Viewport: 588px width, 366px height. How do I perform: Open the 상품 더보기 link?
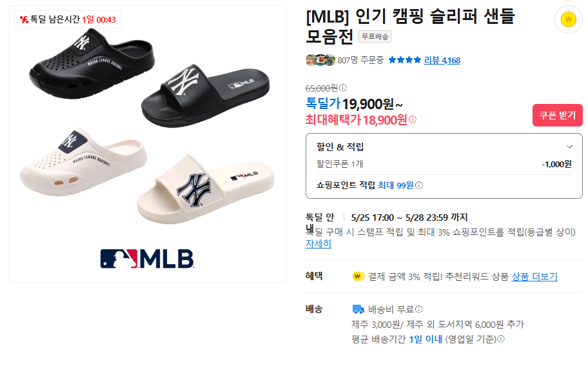pyautogui.click(x=534, y=277)
